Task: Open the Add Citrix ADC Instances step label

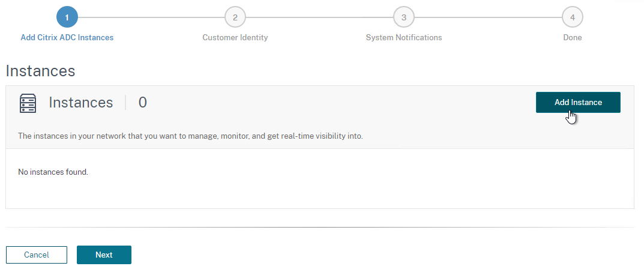Action: tap(67, 37)
